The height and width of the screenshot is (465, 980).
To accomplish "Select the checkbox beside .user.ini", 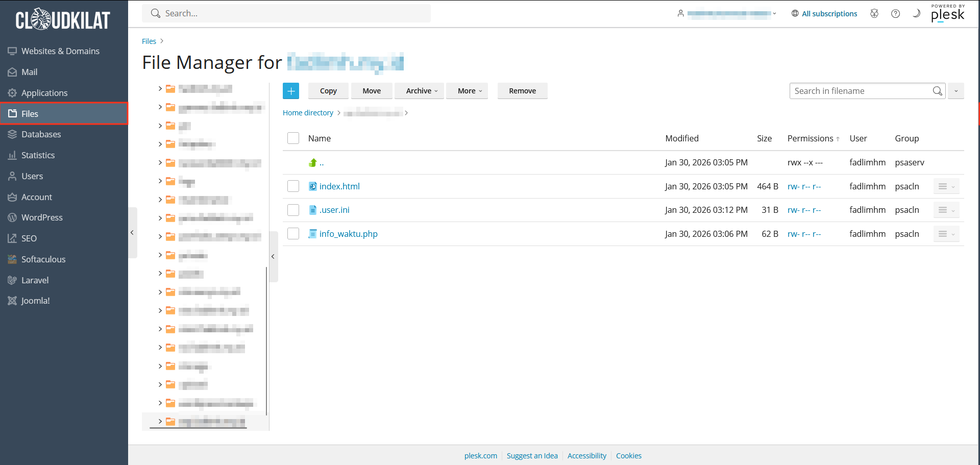I will 293,210.
